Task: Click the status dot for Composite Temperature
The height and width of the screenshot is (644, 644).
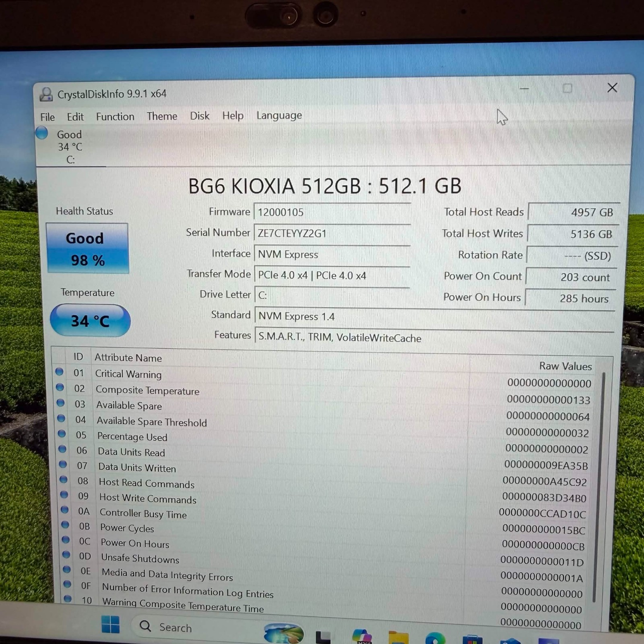Action: tap(60, 387)
